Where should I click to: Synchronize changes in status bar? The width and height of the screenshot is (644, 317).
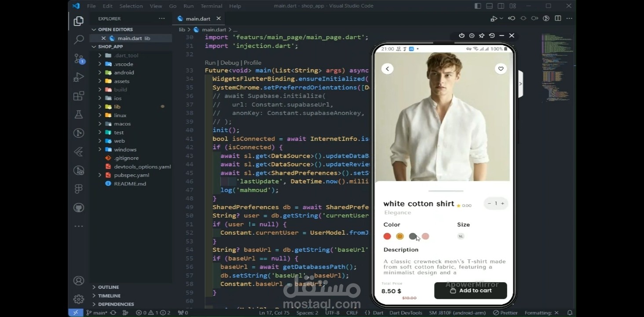(x=113, y=313)
